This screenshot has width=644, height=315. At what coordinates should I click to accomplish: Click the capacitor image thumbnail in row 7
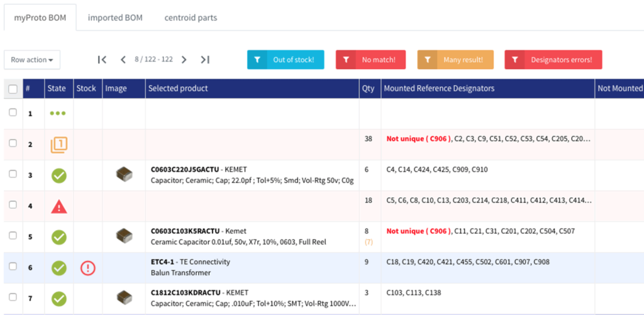[125, 298]
